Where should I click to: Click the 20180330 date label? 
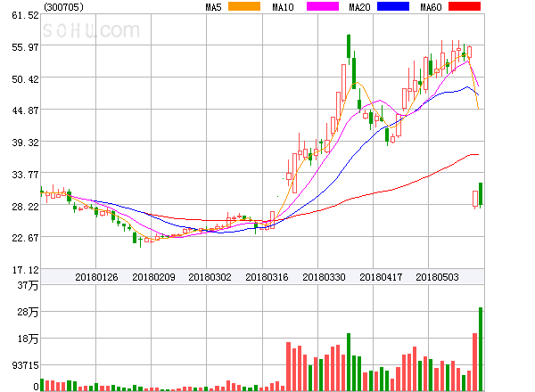coord(324,277)
